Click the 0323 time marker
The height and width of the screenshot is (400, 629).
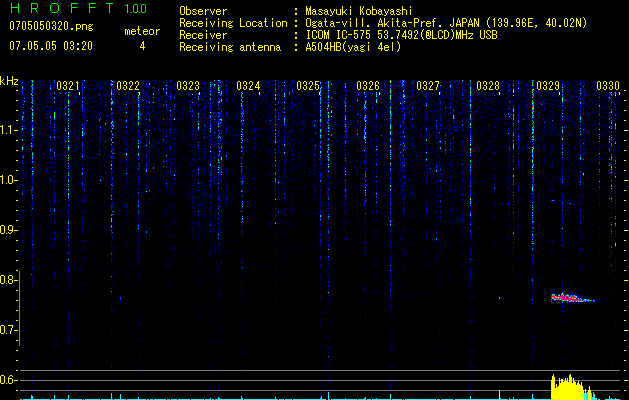[188, 86]
